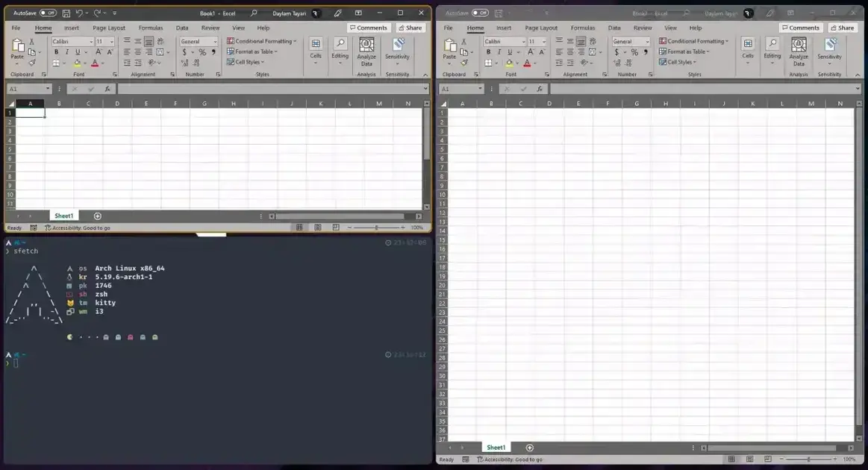Switch to Page Layout view in left status bar

pyautogui.click(x=318, y=228)
